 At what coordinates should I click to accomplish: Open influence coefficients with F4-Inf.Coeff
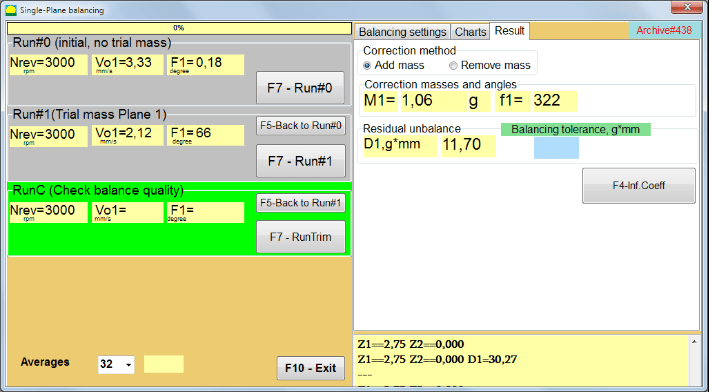pyautogui.click(x=638, y=185)
